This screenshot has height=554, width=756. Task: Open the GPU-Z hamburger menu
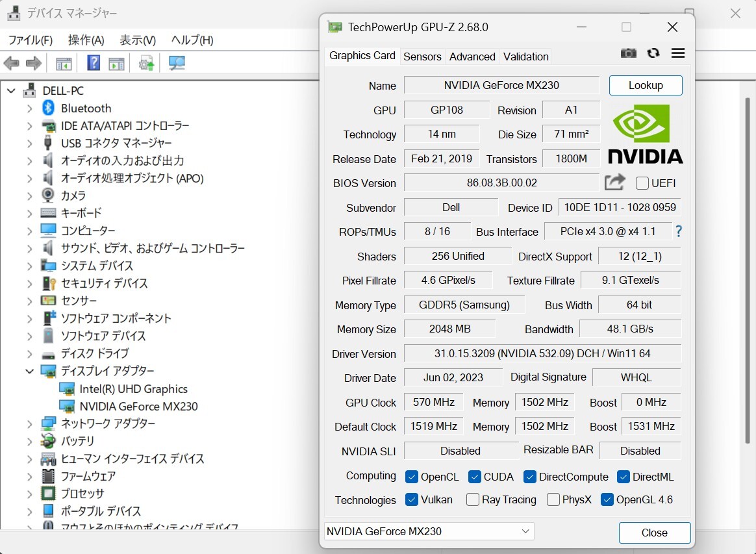678,53
